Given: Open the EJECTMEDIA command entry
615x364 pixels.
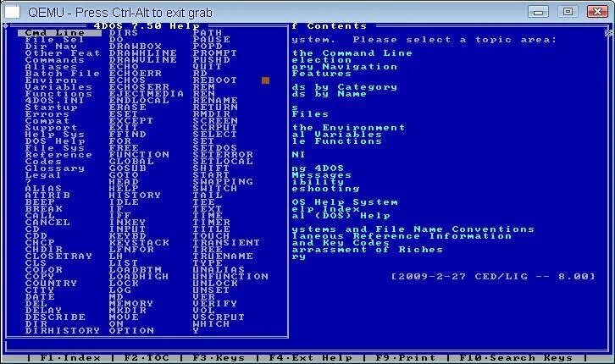Looking at the screenshot, I should (x=147, y=94).
